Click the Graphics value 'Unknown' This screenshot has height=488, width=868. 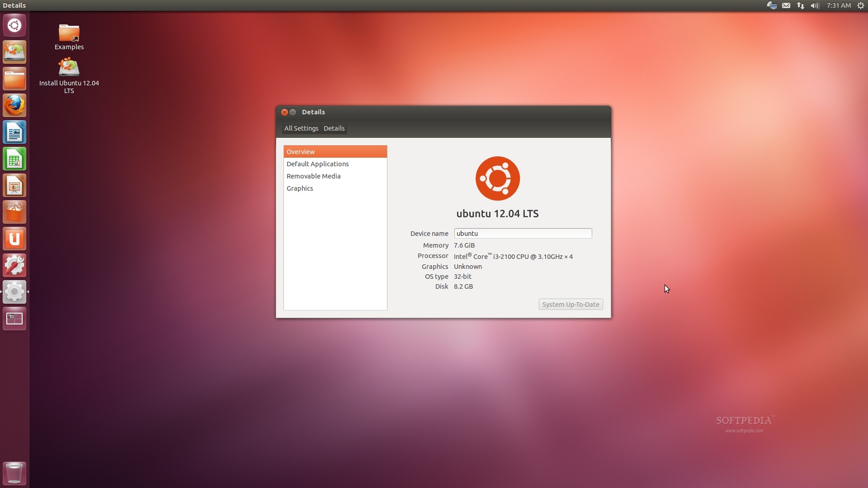click(468, 267)
